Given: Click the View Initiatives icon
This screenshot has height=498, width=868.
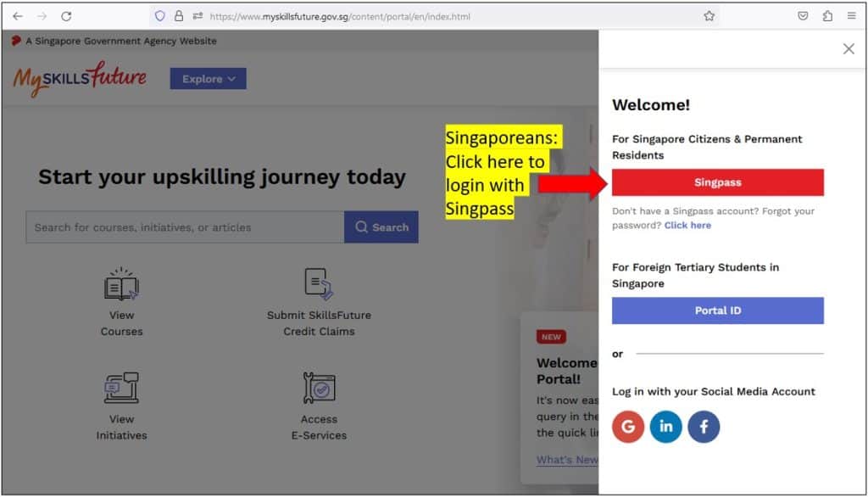Looking at the screenshot, I should coord(122,388).
